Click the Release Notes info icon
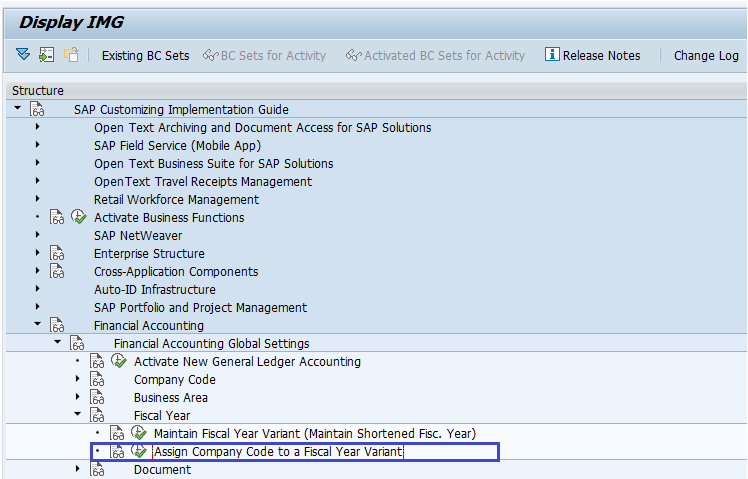The width and height of the screenshot is (748, 479). pyautogui.click(x=552, y=54)
